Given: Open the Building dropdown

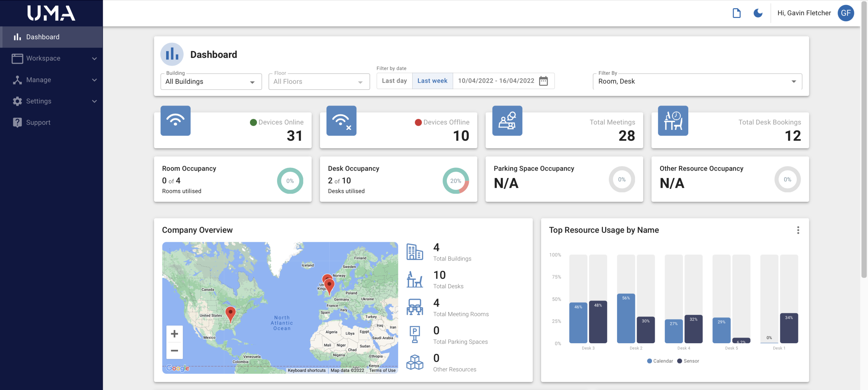Looking at the screenshot, I should click(211, 82).
